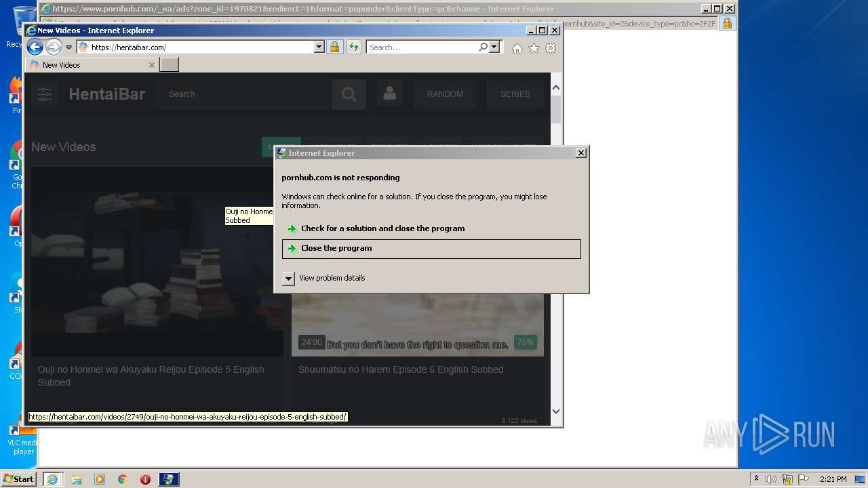Click the browser Back arrow button
The image size is (868, 488).
(35, 47)
